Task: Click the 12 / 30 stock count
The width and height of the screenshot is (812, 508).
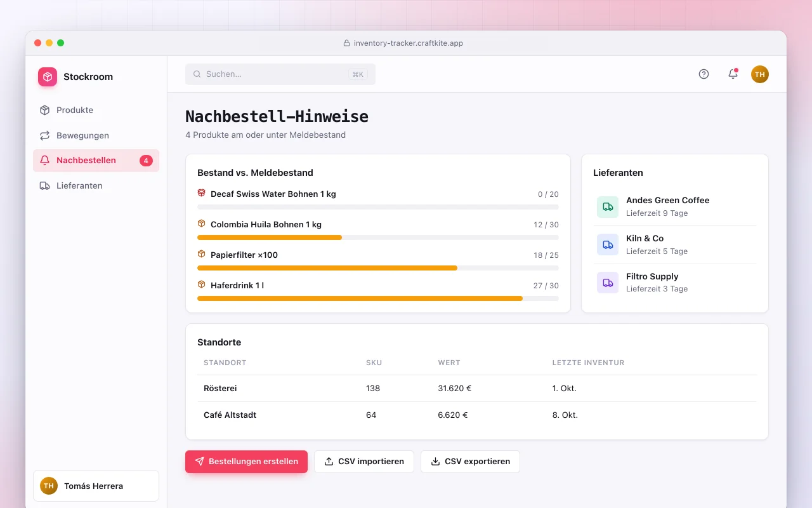Action: 546,225
